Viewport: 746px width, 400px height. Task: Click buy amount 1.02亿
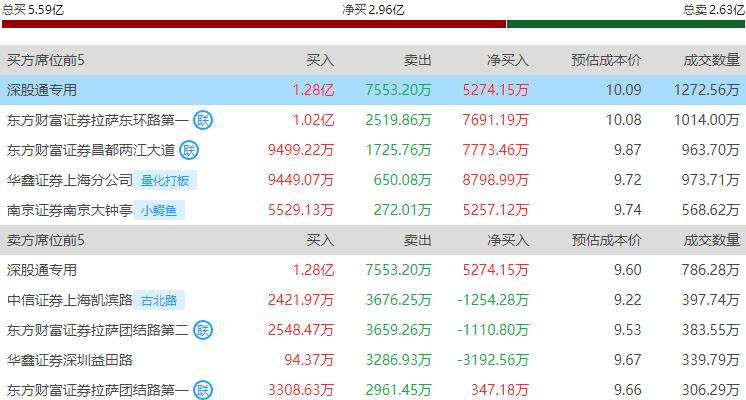[313, 120]
